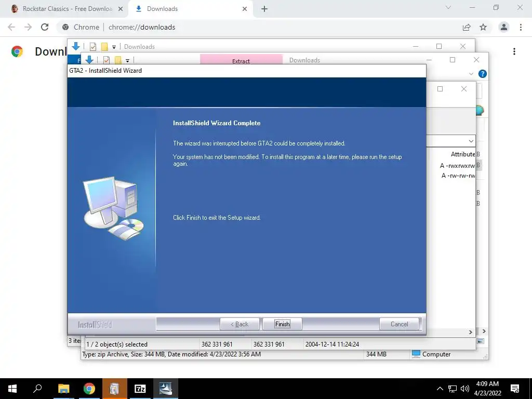
Task: Close the Chrome Downloads tab
Action: point(245,9)
